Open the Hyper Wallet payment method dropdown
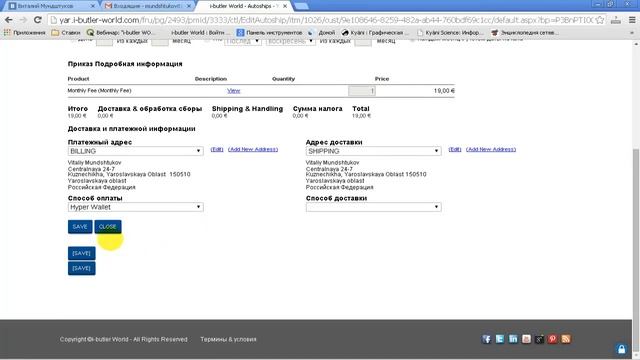The width and height of the screenshot is (640, 360). (136, 207)
